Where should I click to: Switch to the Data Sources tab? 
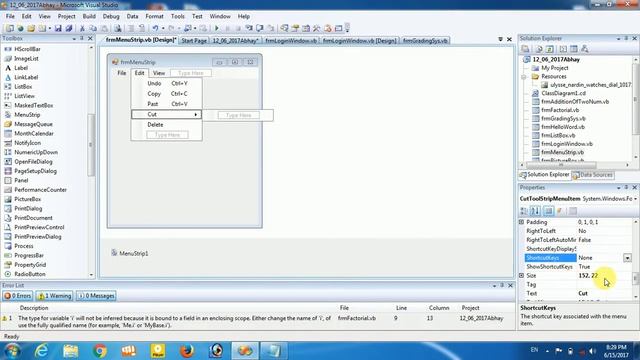(593, 175)
